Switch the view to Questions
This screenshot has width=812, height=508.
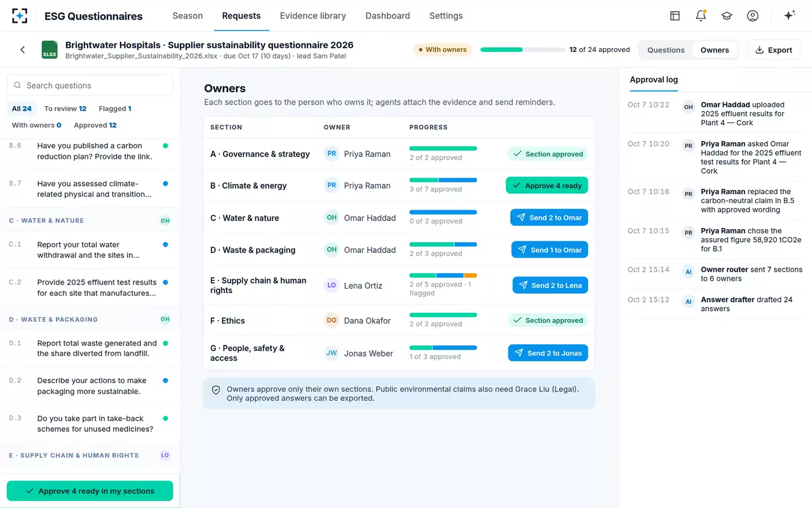pos(666,50)
